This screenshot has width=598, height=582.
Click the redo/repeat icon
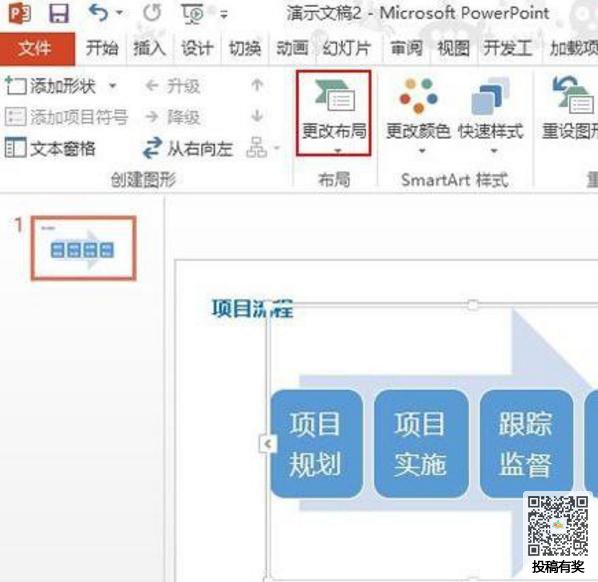[x=152, y=13]
